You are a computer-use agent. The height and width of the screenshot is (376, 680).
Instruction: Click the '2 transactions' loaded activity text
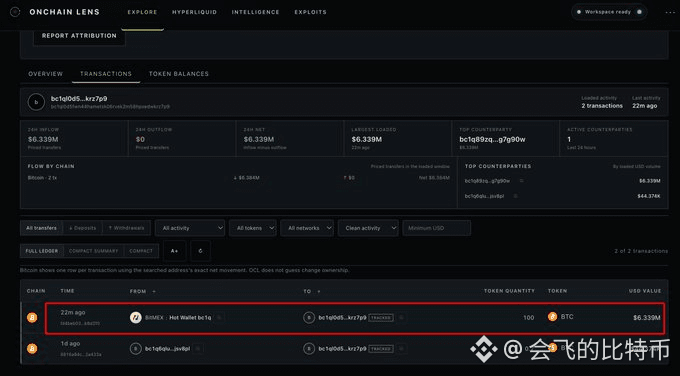(602, 106)
